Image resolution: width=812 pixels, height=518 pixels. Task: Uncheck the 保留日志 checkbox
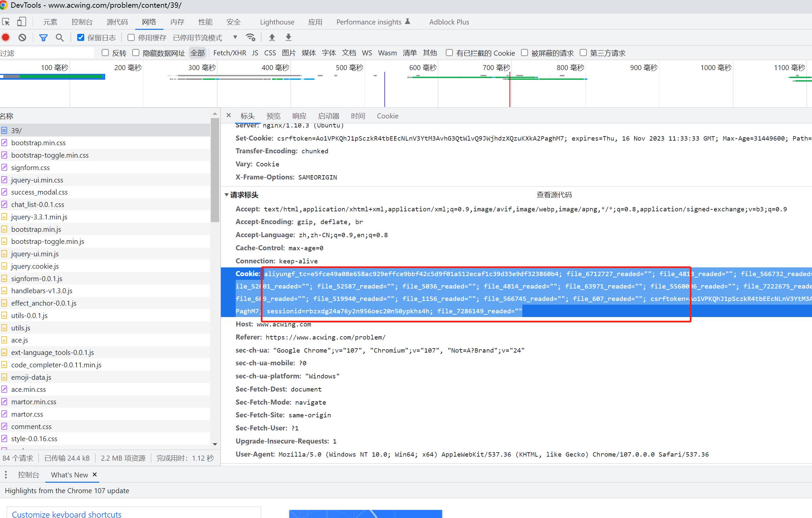(81, 38)
